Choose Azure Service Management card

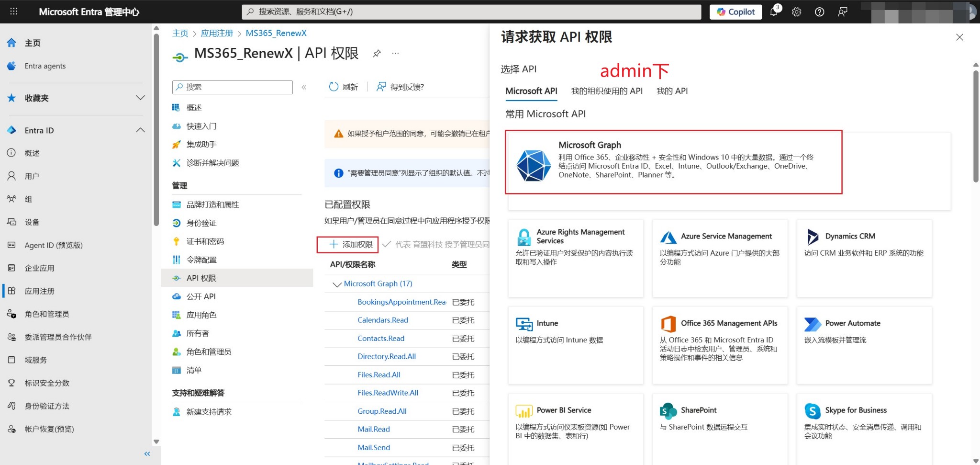point(720,259)
